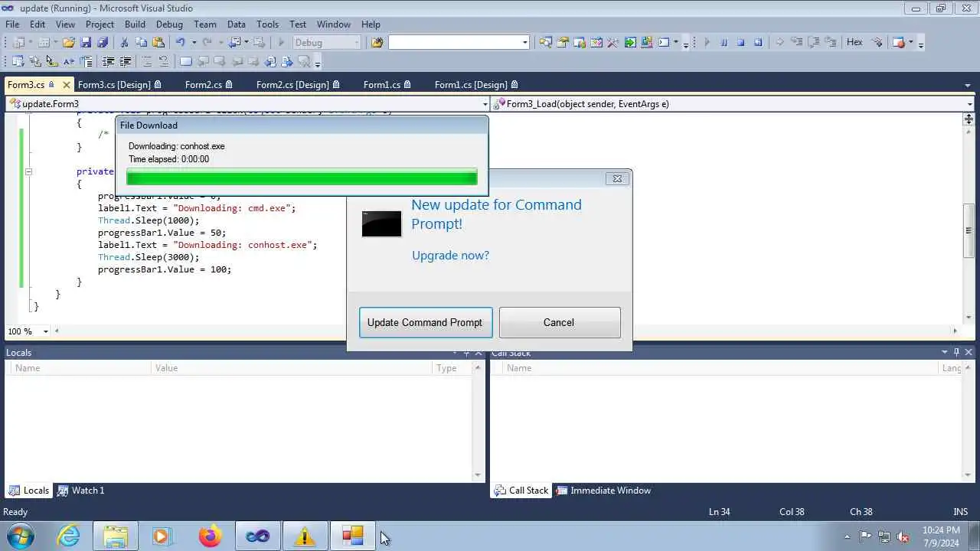Open the File menu
This screenshot has height=551, width=980.
click(x=12, y=24)
